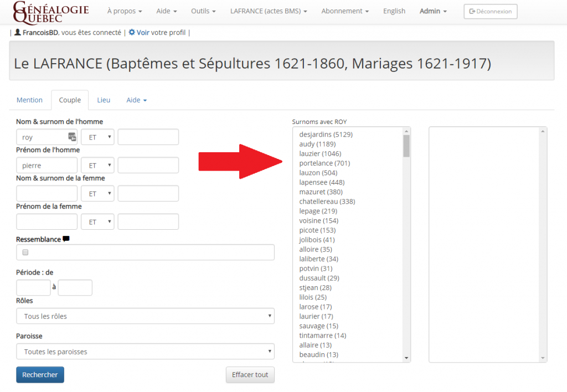Click the second man's surname input field

click(x=148, y=137)
